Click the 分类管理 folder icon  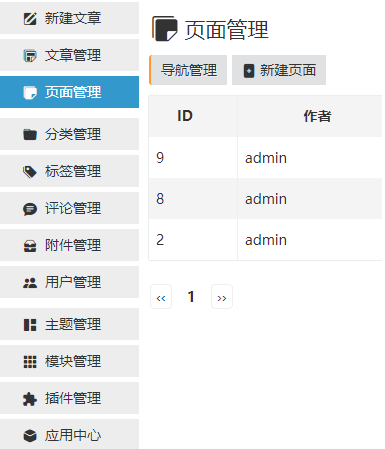[30, 134]
